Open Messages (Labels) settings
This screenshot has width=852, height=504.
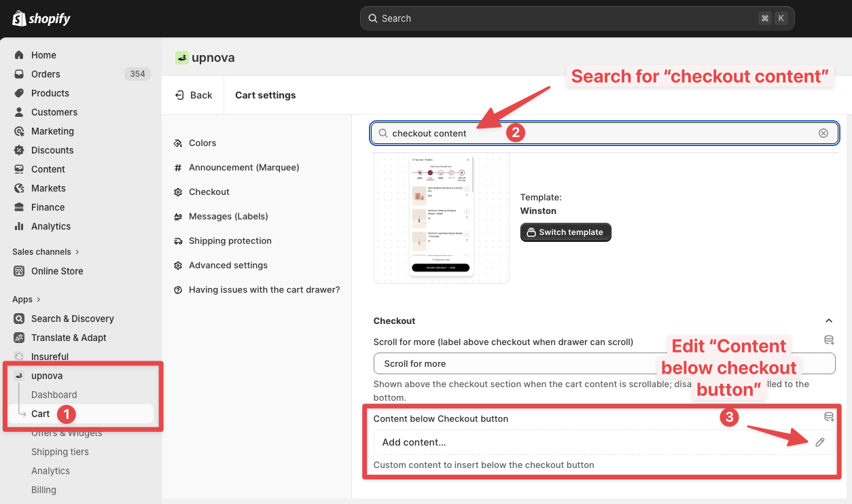click(228, 217)
